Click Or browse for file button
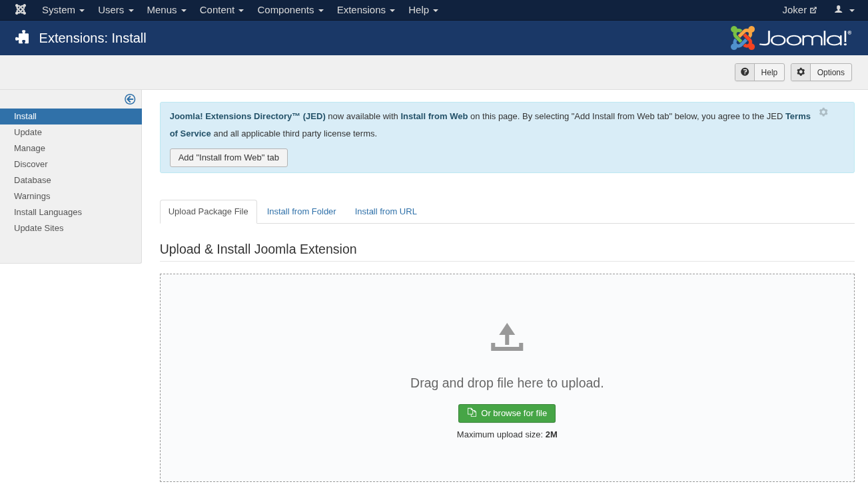 507,413
